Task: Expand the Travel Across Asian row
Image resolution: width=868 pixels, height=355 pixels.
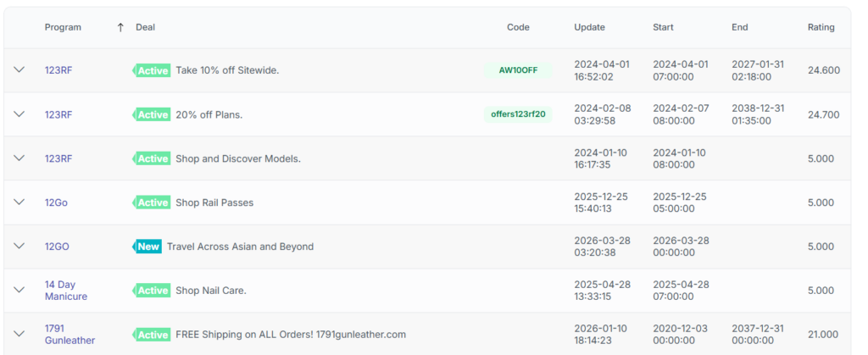Action: [19, 247]
